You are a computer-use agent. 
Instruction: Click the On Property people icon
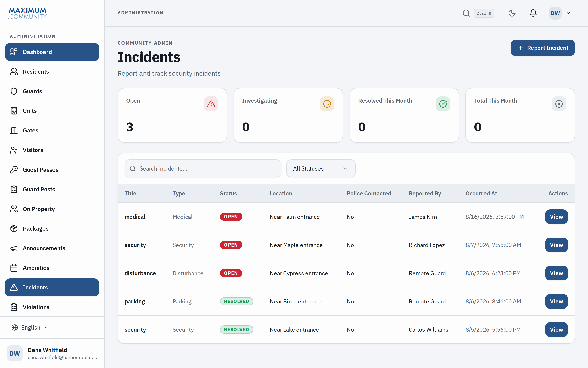(x=14, y=209)
